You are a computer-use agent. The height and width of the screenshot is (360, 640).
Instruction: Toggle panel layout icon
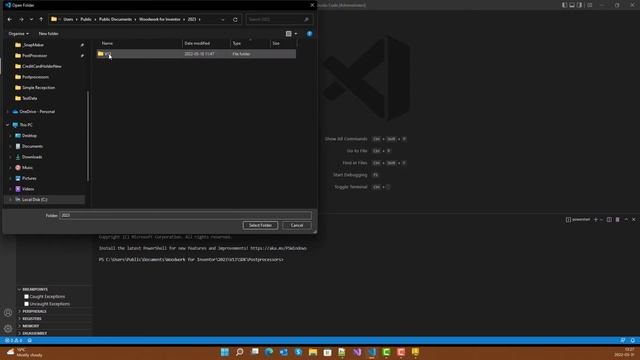click(x=572, y=5)
